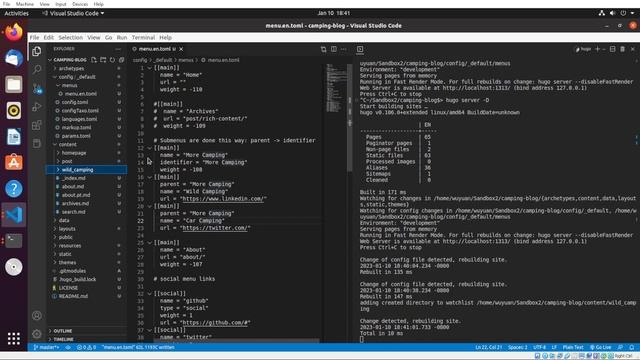This screenshot has width=640, height=360.
Task: Open the Terminal menu
Action: click(143, 37)
